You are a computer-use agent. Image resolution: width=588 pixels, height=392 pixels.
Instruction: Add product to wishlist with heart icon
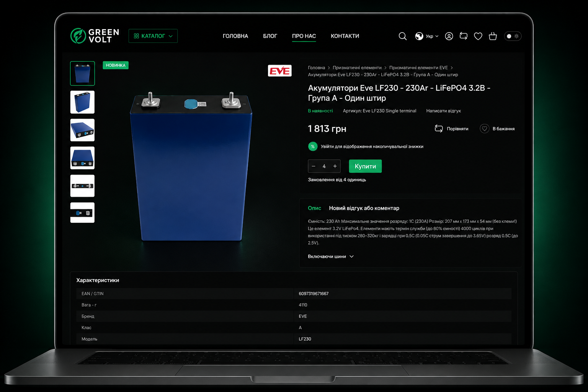pyautogui.click(x=484, y=129)
